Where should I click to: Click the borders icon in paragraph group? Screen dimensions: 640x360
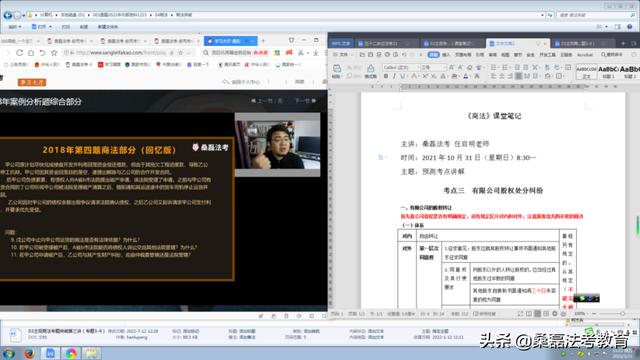pos(559,76)
